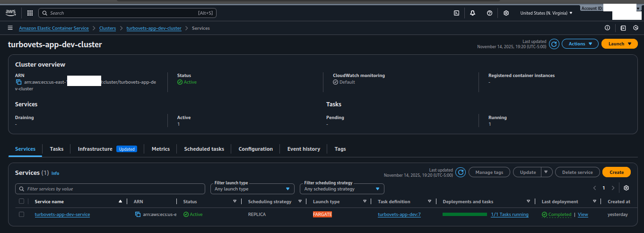
Task: Open the Launch dropdown
Action: (x=619, y=44)
